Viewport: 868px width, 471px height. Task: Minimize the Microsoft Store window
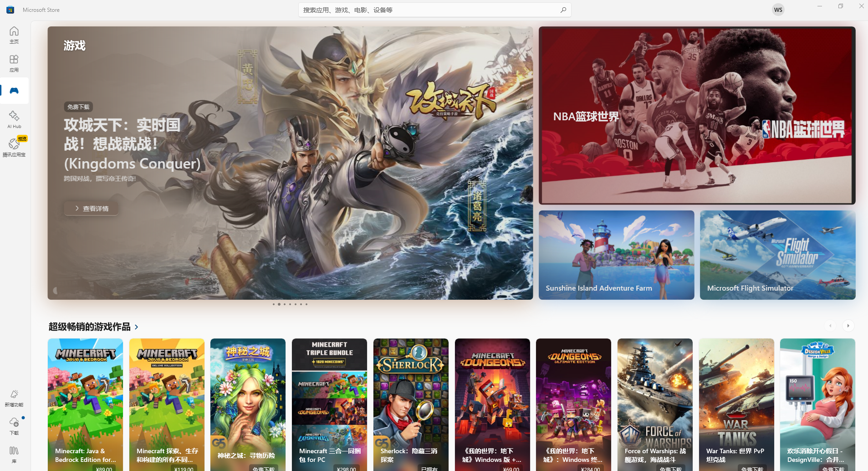coord(820,6)
